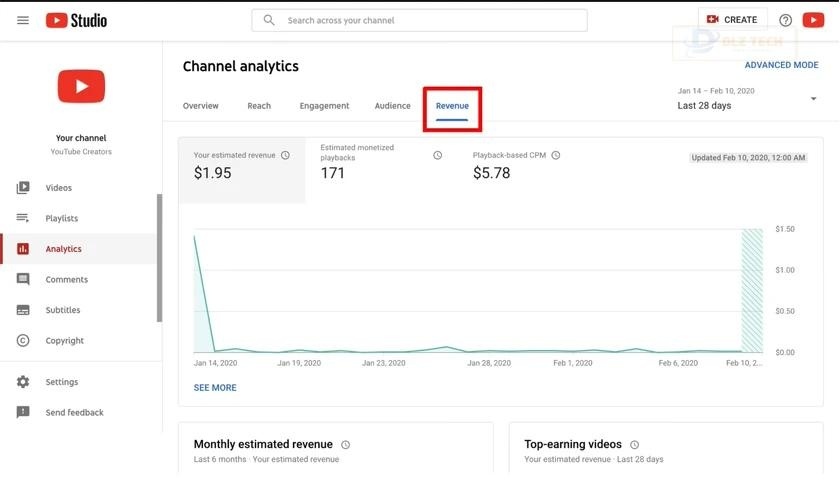
Task: Switch to the Engagement tab
Action: point(324,106)
